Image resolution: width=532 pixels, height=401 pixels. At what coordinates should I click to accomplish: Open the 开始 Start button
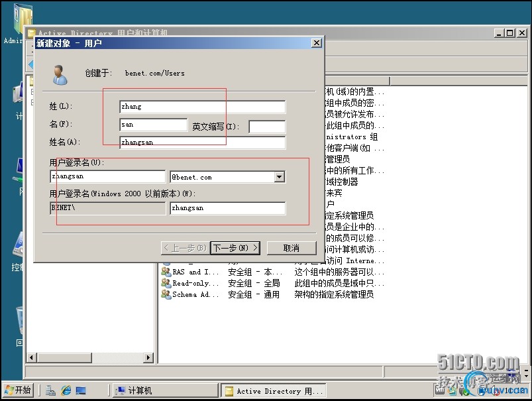coord(18,390)
